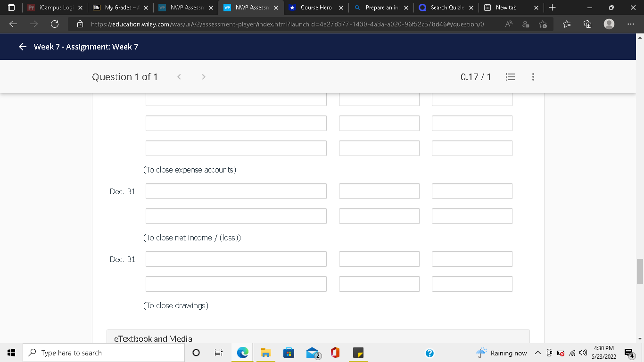Viewport: 644px width, 362px height.
Task: View site information lock icon
Action: (x=80, y=24)
